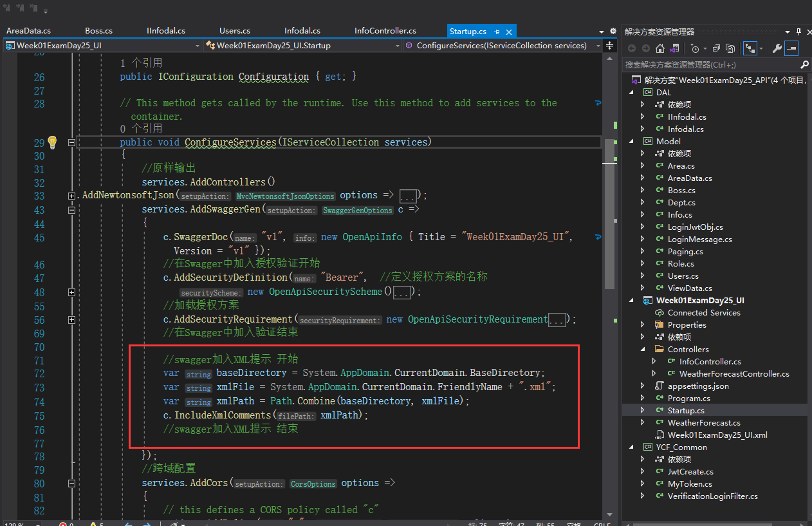Expand the collapsed AddNewtonsoftJson code region
This screenshot has height=526, width=812.
(x=71, y=196)
